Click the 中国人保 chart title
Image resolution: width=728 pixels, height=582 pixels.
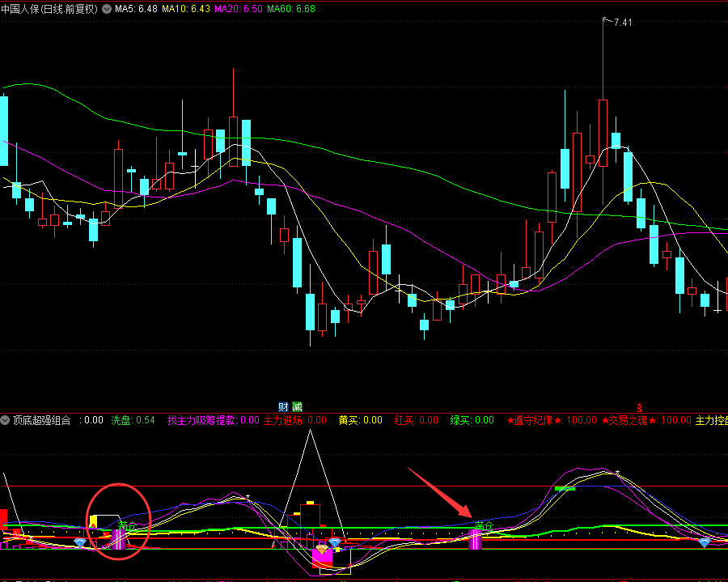[x=49, y=9]
